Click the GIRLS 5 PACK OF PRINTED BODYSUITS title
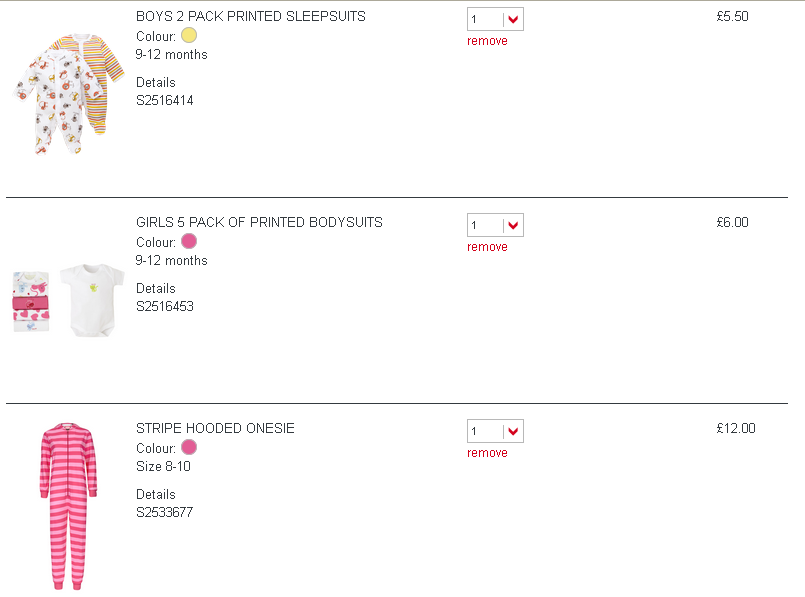Screen dimensions: 805x597 (259, 223)
